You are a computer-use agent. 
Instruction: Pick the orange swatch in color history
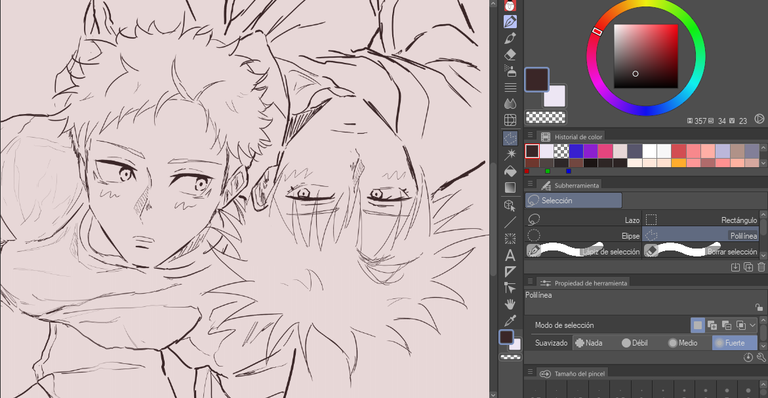(679, 163)
